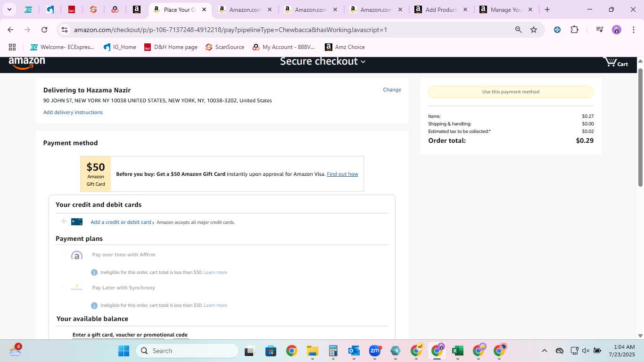
Task: View site information icon in address bar
Action: pos(65,30)
